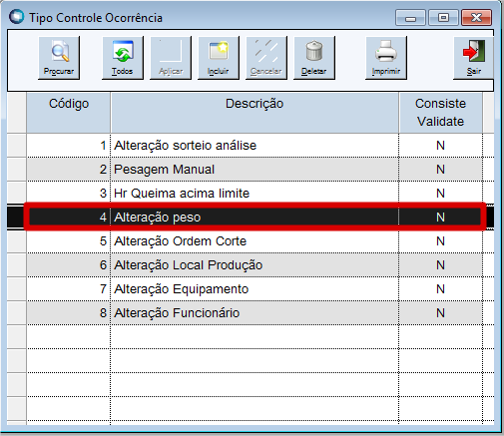
Task: Click Consiste value N for Alteração sorteio análise
Action: pos(440,146)
